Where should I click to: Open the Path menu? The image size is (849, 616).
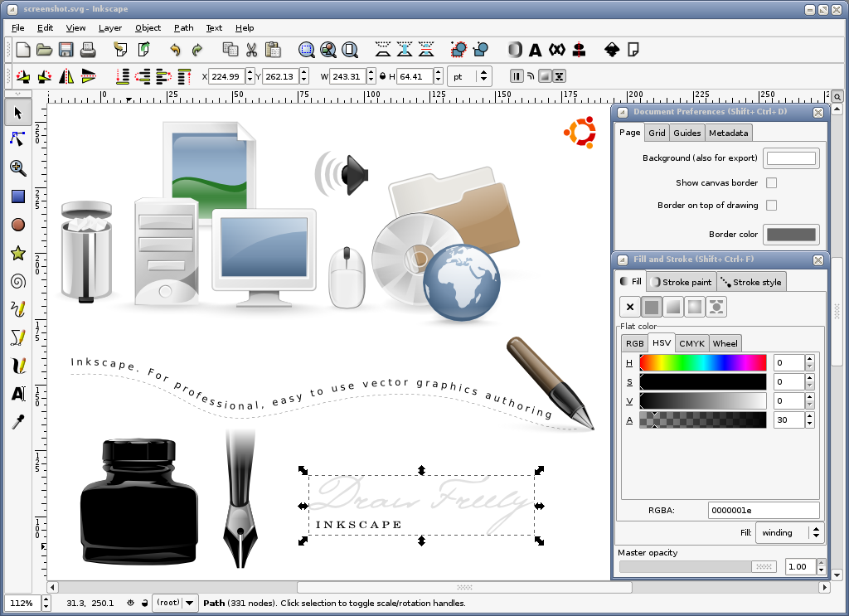[183, 27]
